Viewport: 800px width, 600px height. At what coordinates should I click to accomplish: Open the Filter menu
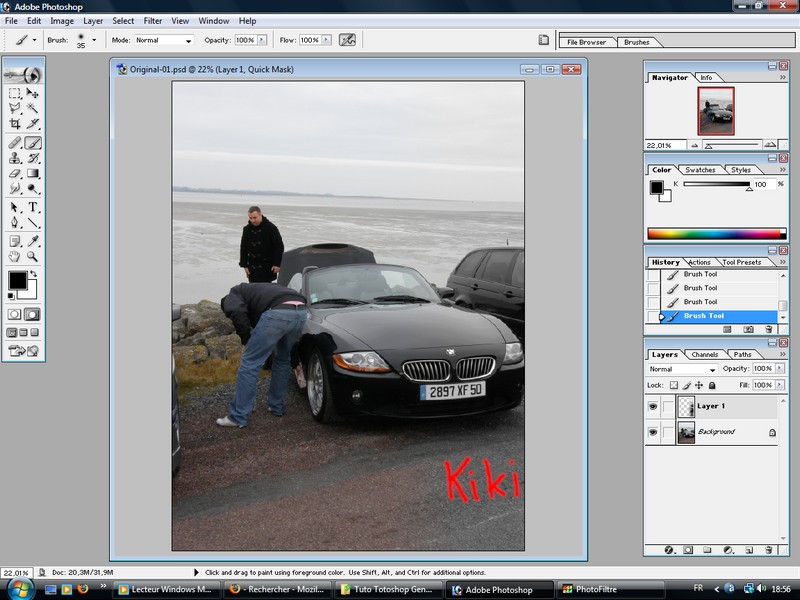[x=153, y=21]
